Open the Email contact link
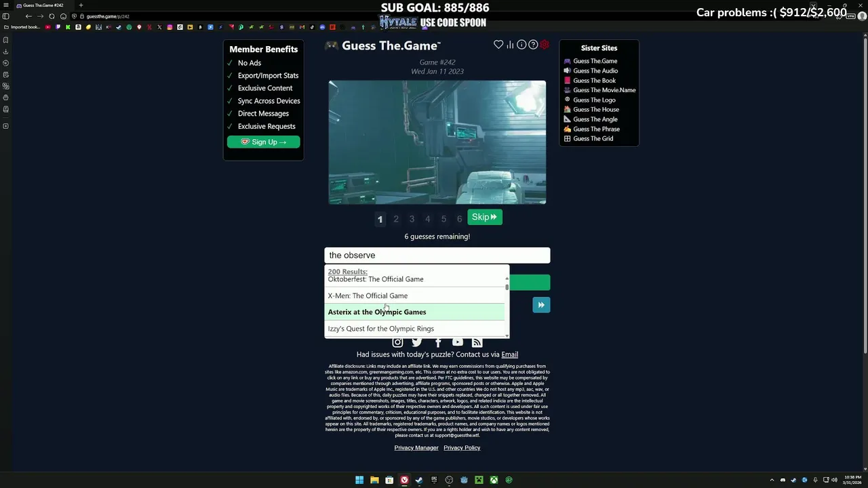 tap(510, 354)
